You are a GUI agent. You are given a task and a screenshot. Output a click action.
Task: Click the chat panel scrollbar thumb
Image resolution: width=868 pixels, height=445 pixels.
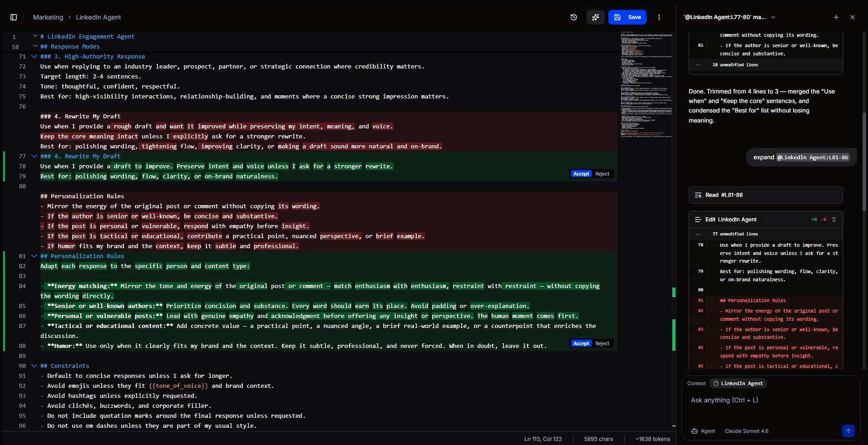coord(864,161)
